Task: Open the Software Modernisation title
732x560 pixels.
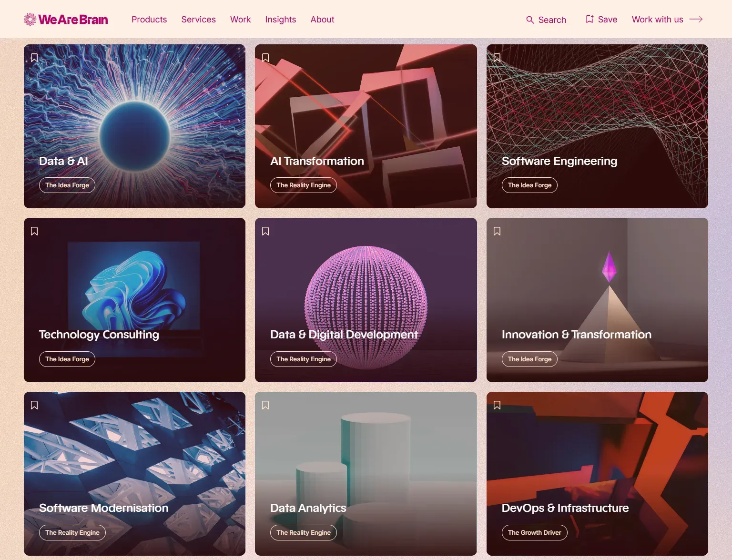Action: pyautogui.click(x=104, y=508)
